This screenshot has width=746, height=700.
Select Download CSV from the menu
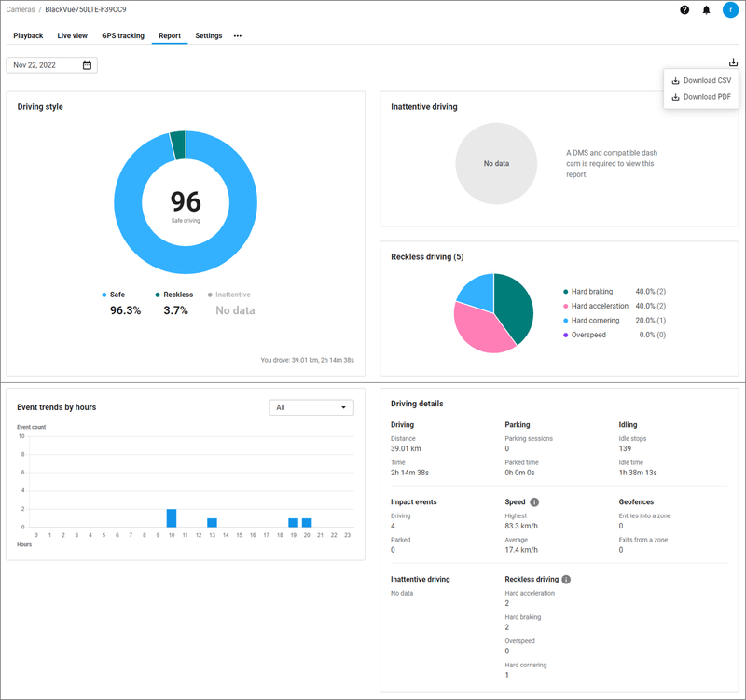pyautogui.click(x=701, y=80)
